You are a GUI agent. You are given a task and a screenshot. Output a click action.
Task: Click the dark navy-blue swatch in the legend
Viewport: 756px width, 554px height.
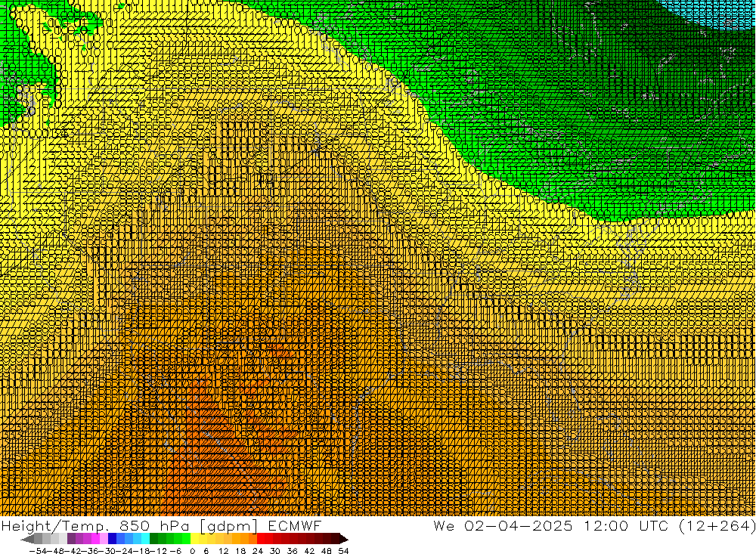point(113,539)
